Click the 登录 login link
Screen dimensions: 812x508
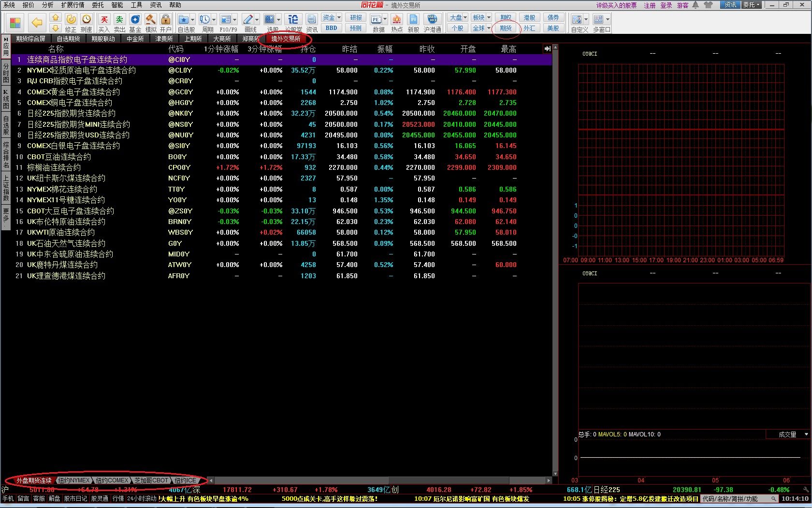tap(666, 5)
